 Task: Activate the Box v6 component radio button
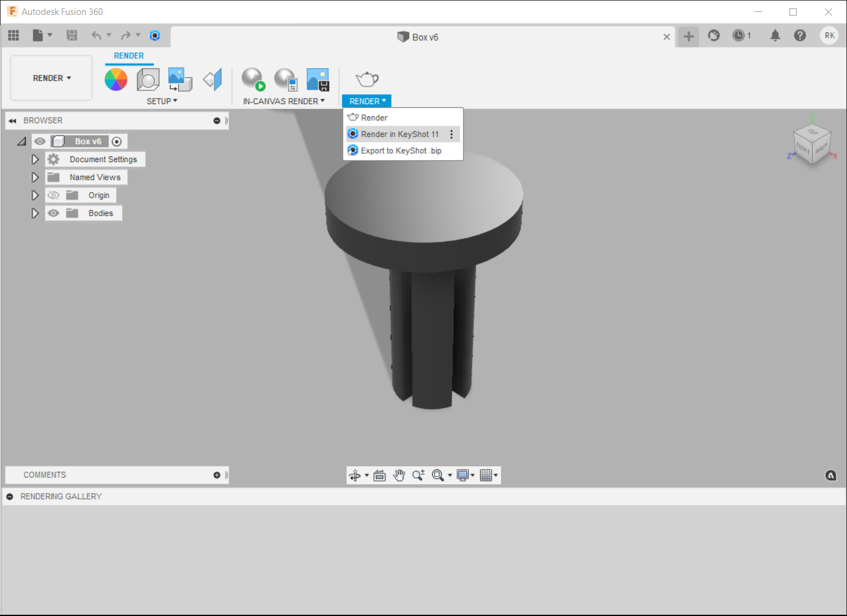pyautogui.click(x=117, y=142)
